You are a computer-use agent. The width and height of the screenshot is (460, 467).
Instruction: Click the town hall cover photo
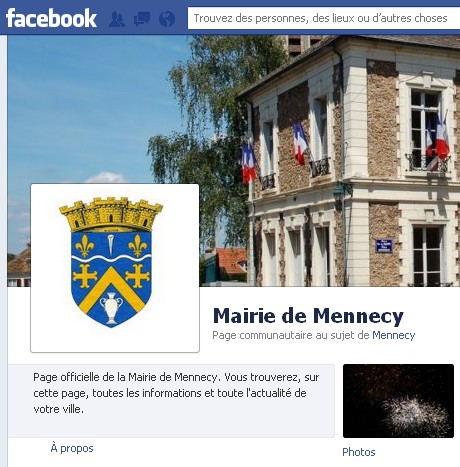pyautogui.click(x=234, y=161)
